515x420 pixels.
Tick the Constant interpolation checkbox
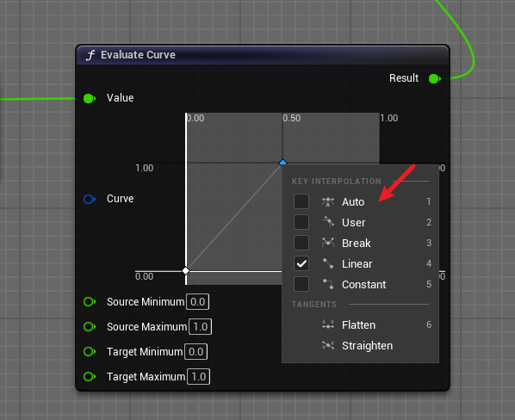(x=301, y=284)
